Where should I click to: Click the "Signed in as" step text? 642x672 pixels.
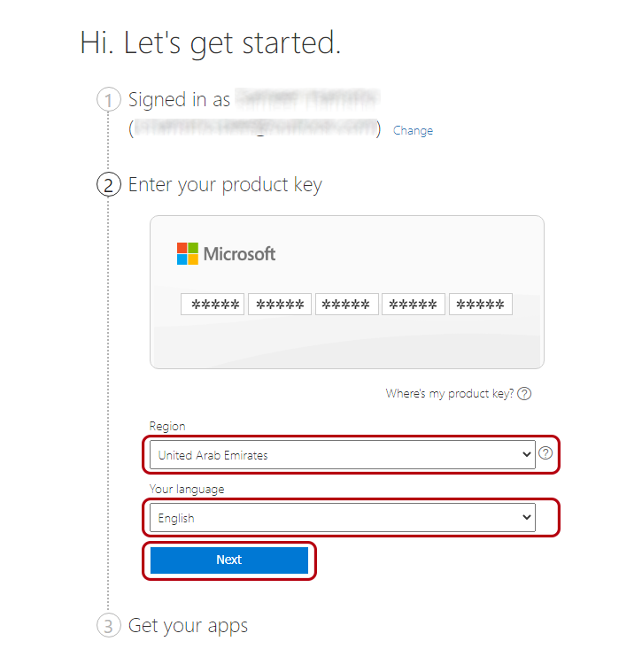click(x=179, y=100)
